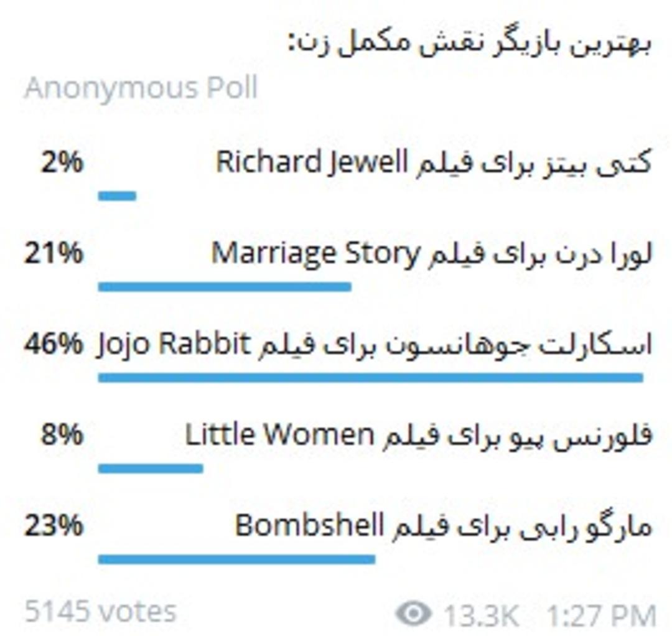This screenshot has height=636, width=672.
Task: Click the 5145 votes label
Action: coord(101,611)
